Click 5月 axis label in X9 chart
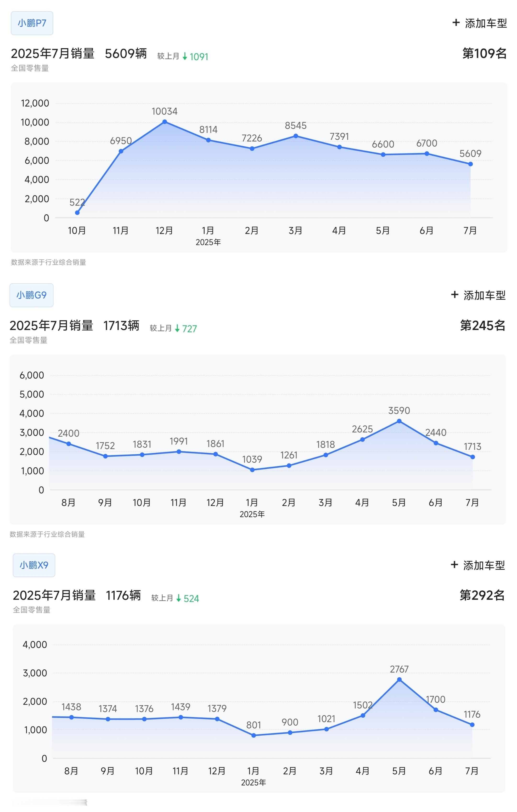 399,771
